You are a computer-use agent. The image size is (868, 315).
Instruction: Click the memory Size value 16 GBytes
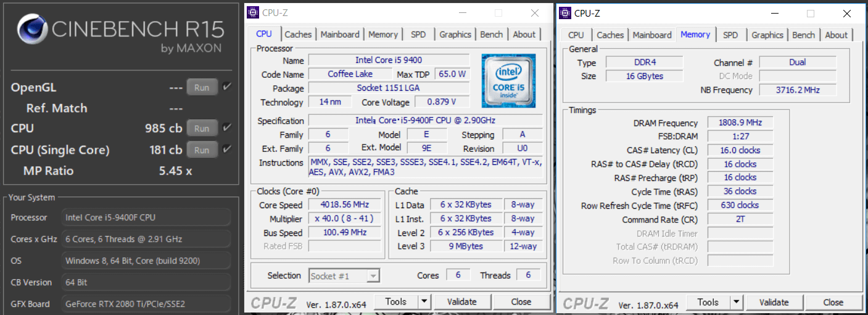click(644, 76)
